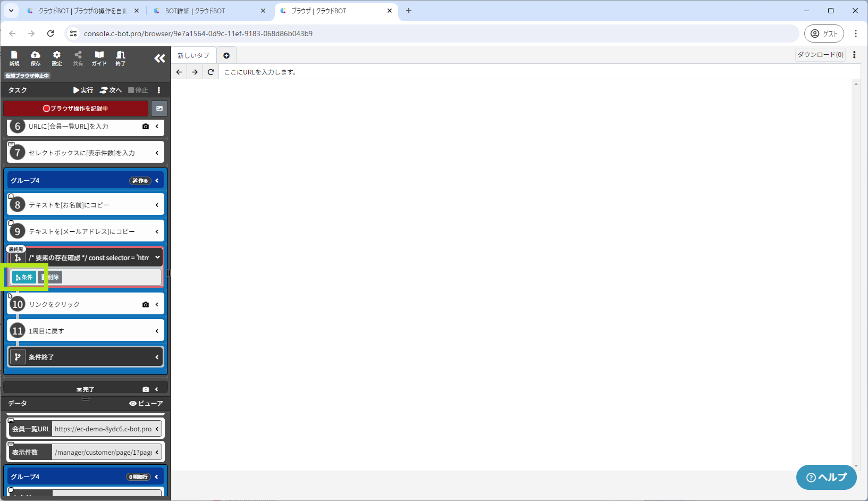This screenshot has height=501, width=868.
Task: Click 次へ step-forward button
Action: click(111, 90)
